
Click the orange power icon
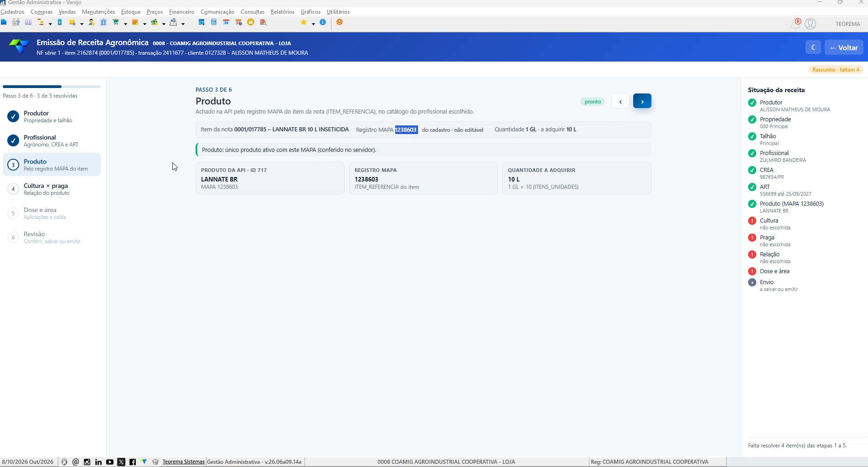coord(339,22)
